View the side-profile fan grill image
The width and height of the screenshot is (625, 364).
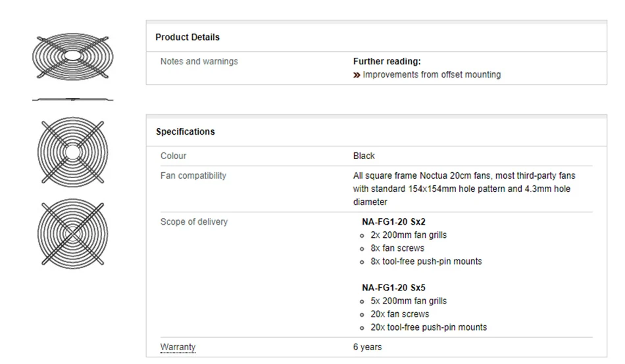point(72,100)
